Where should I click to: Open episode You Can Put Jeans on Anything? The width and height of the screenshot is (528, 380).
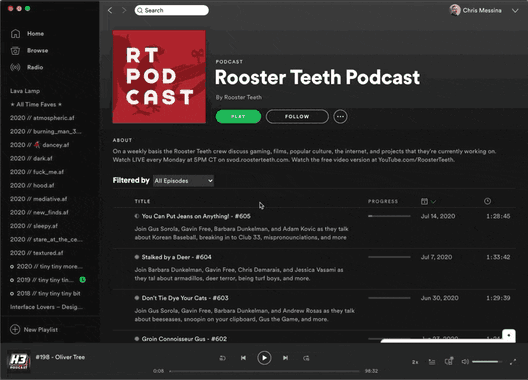(196, 216)
